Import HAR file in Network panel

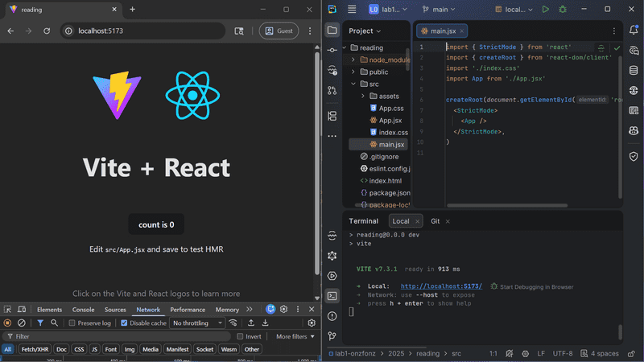(x=251, y=323)
